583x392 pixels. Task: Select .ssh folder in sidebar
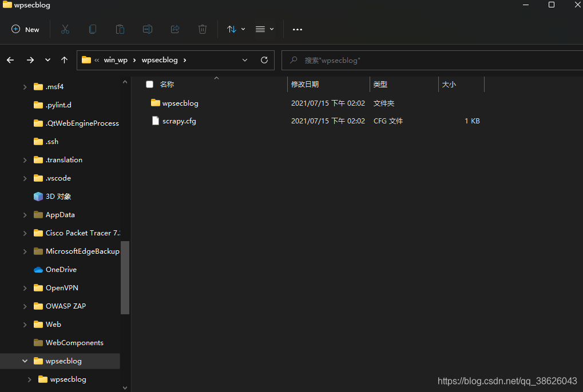coord(52,142)
